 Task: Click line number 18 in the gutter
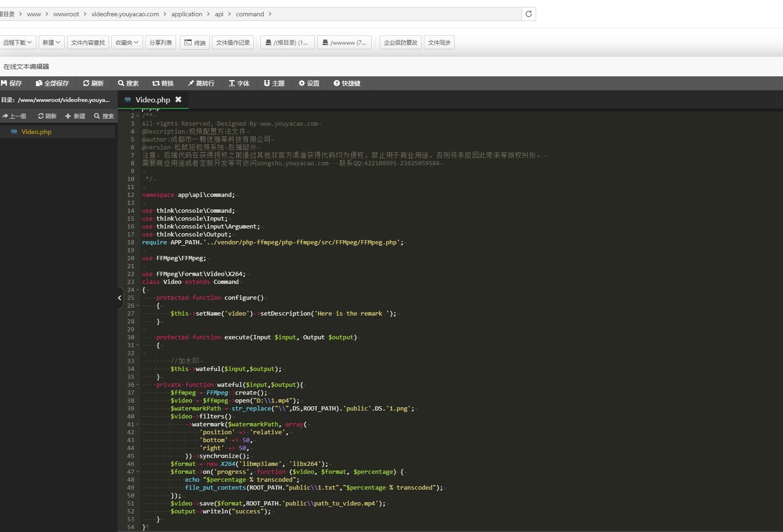point(131,242)
